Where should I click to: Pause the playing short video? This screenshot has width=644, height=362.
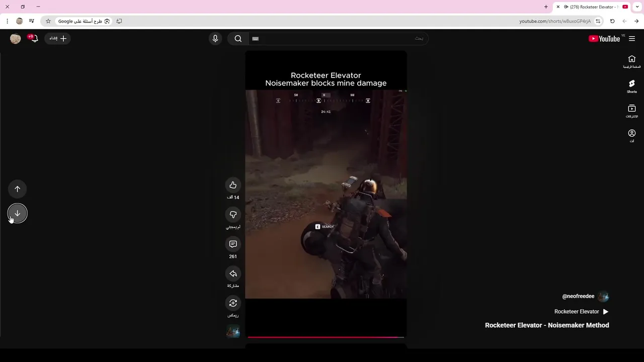pos(326,194)
